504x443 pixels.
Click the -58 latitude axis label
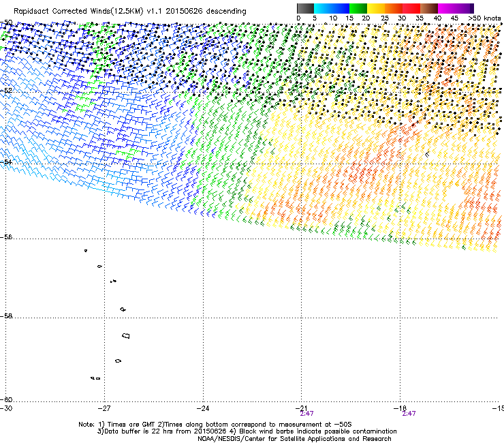6,316
